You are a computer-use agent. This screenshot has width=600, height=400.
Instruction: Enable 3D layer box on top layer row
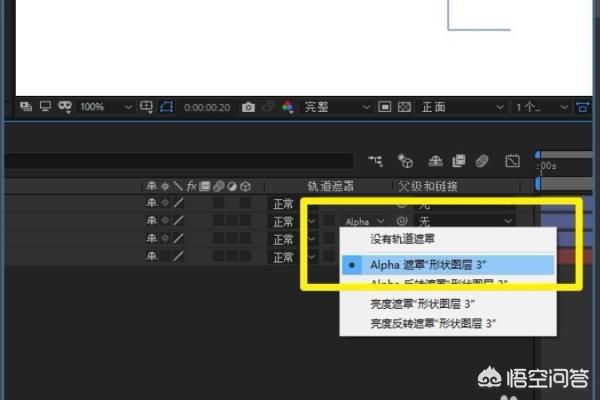click(x=245, y=203)
